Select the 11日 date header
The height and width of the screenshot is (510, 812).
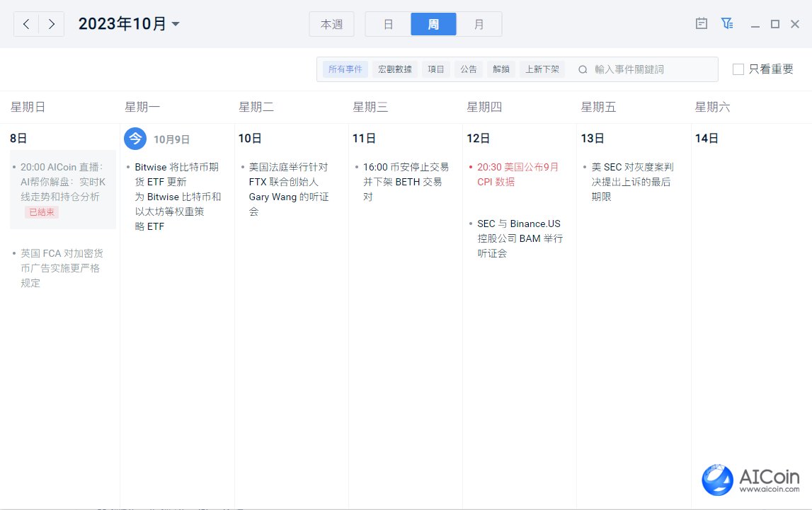[364, 139]
